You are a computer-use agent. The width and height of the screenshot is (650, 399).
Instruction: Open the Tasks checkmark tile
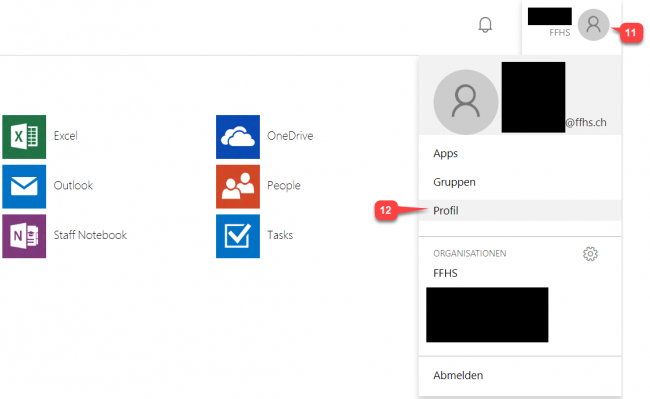point(238,236)
